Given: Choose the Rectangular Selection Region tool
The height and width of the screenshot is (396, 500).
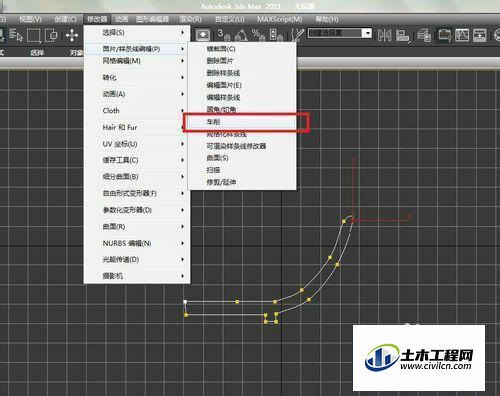Looking at the screenshot, I should click(x=34, y=35).
